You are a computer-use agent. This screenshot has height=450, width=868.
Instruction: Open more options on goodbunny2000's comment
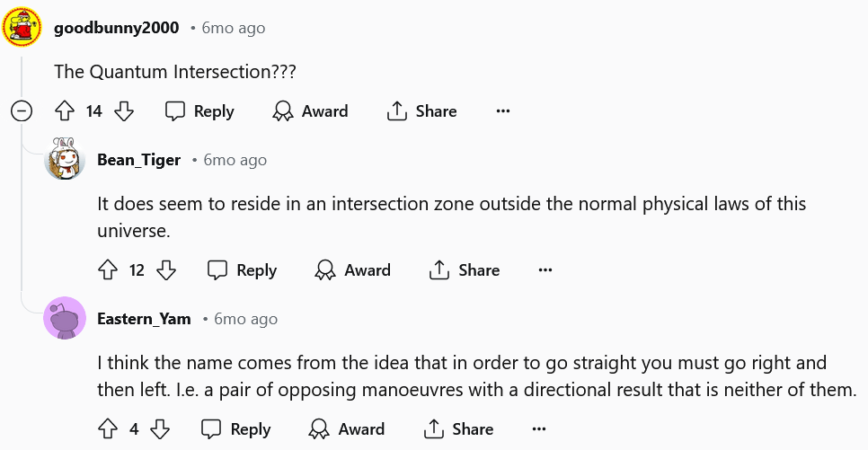503,111
